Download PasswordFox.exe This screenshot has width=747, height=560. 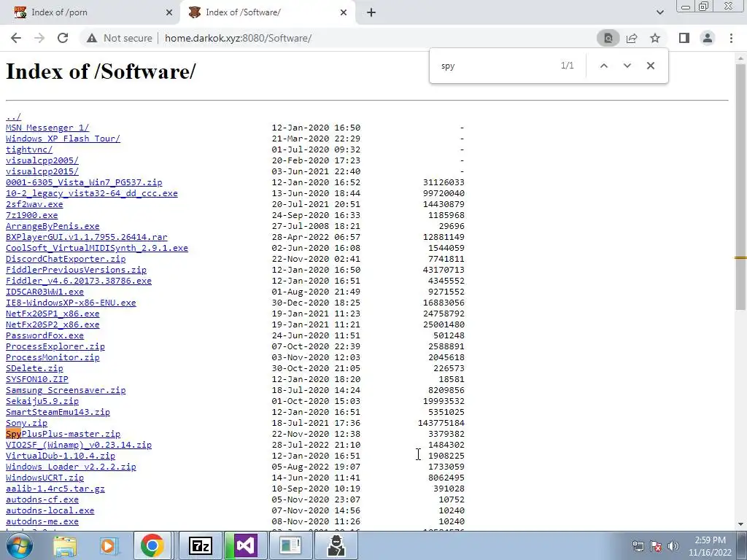[x=44, y=335]
